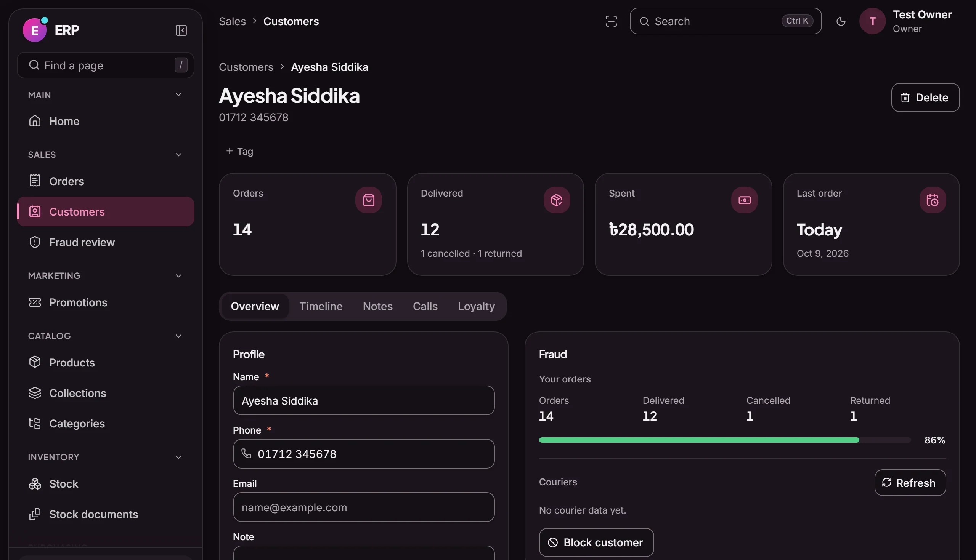Refresh courier data
The height and width of the screenshot is (560, 976).
pos(910,483)
